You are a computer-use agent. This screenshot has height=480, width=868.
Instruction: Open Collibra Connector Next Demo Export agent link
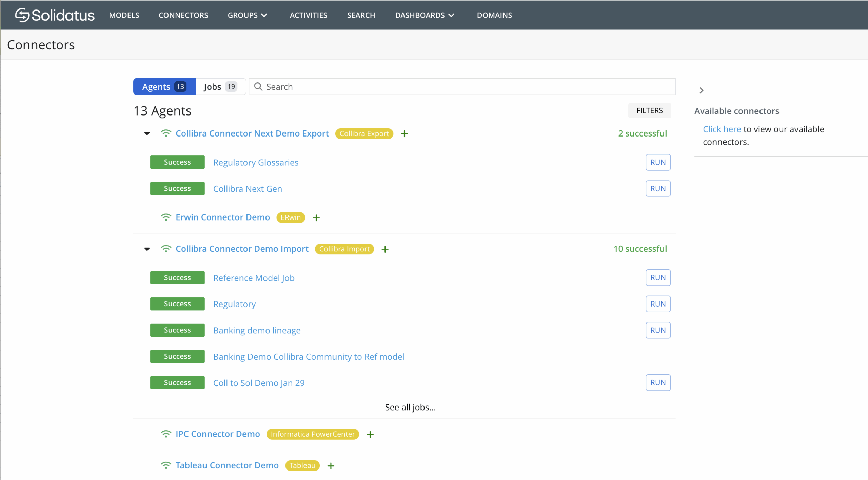pos(252,133)
